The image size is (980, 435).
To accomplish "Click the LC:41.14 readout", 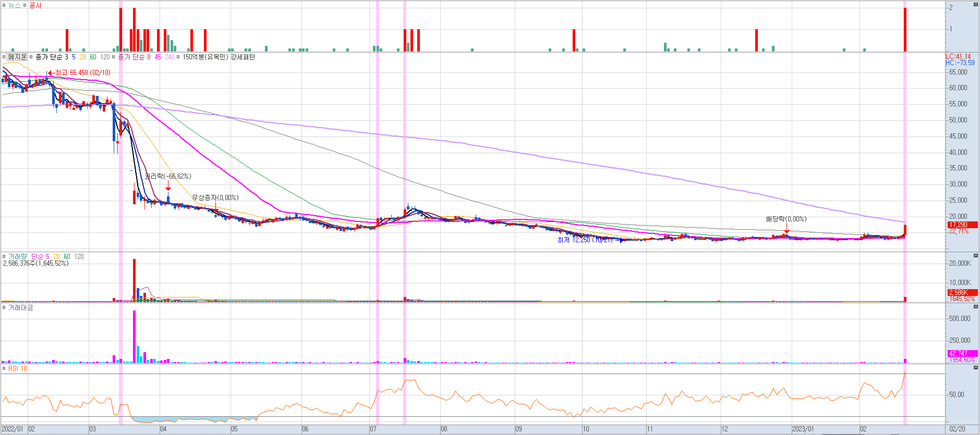I will [959, 56].
